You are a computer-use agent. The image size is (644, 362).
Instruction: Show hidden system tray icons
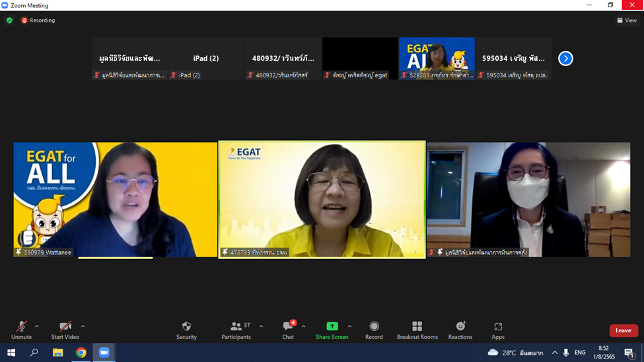554,353
